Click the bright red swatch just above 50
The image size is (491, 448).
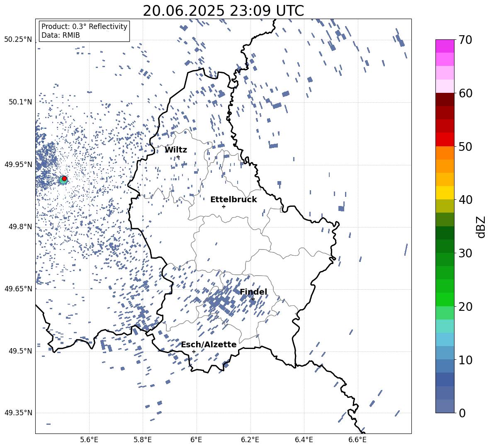[445, 140]
